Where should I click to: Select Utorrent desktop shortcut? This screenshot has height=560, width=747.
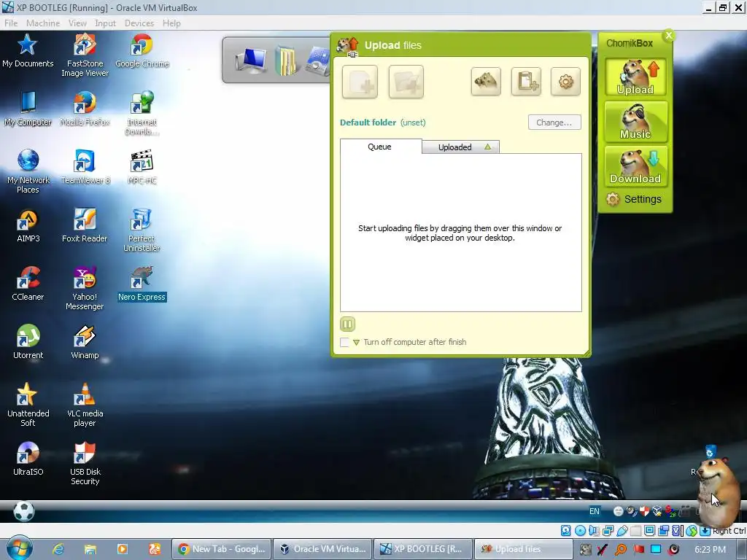coord(28,343)
